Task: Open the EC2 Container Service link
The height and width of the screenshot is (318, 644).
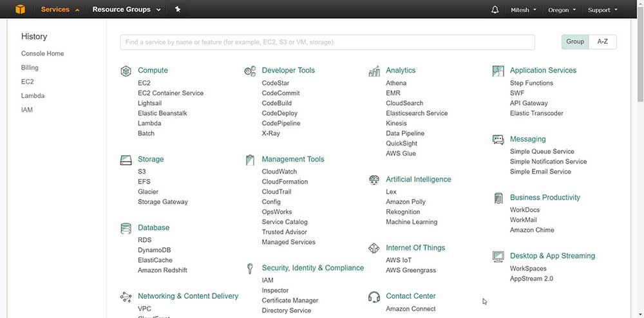Action: coord(171,93)
